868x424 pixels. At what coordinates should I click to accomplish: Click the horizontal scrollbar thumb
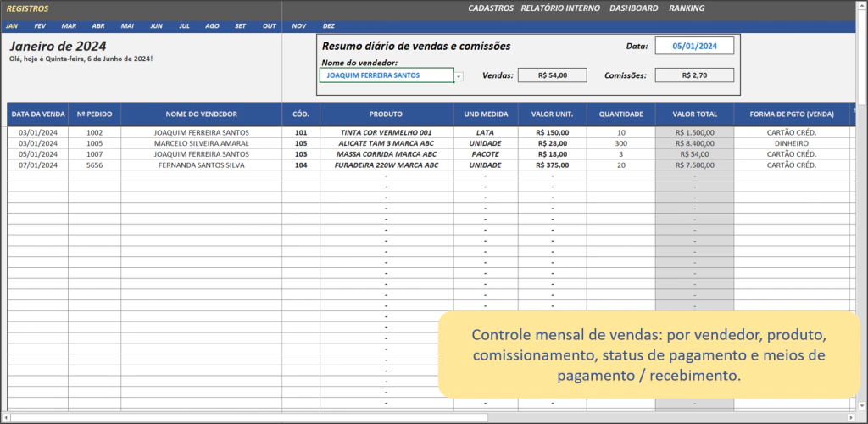[249, 417]
